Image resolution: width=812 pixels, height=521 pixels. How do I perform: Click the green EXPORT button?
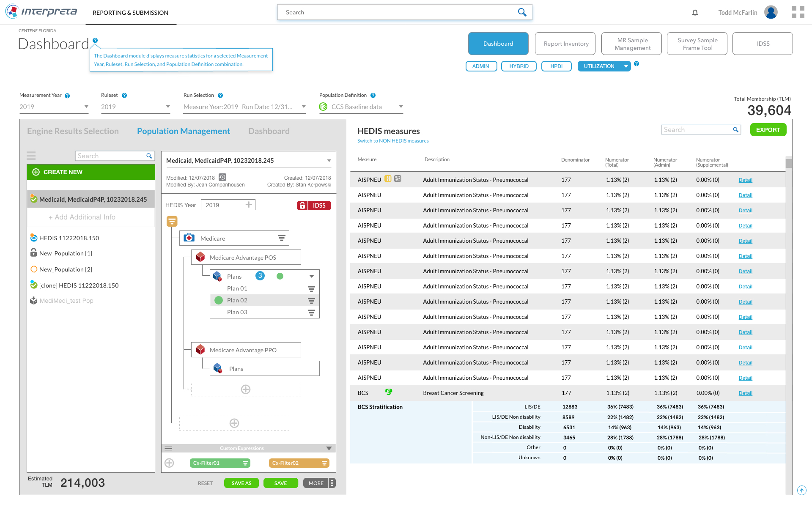tap(768, 130)
